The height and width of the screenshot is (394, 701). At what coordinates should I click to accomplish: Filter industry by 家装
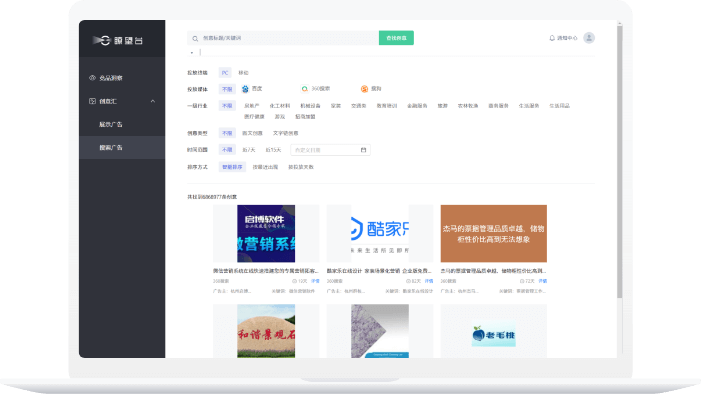click(336, 106)
